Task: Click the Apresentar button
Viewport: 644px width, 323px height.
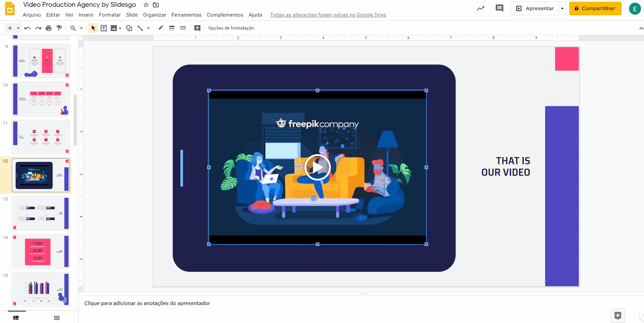Action: 535,8
